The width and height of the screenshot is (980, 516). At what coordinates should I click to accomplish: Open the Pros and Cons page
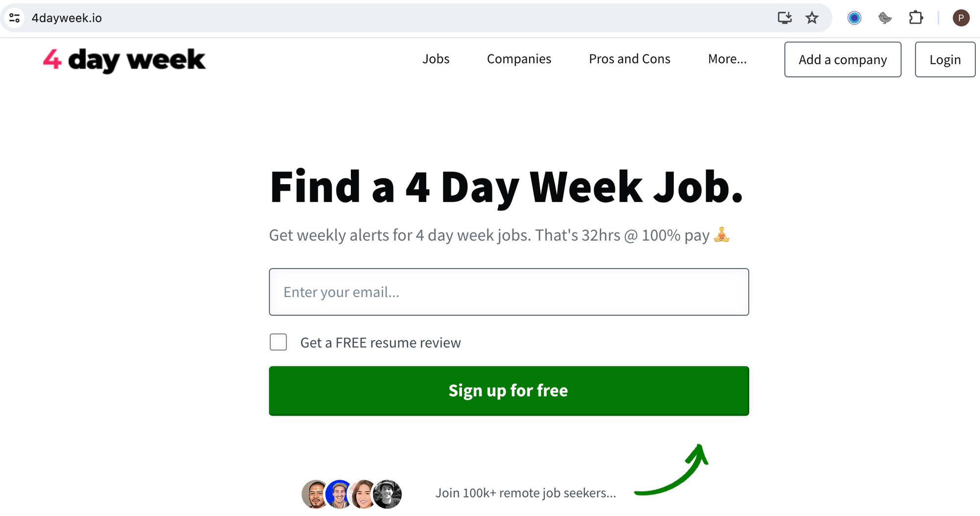click(x=629, y=59)
